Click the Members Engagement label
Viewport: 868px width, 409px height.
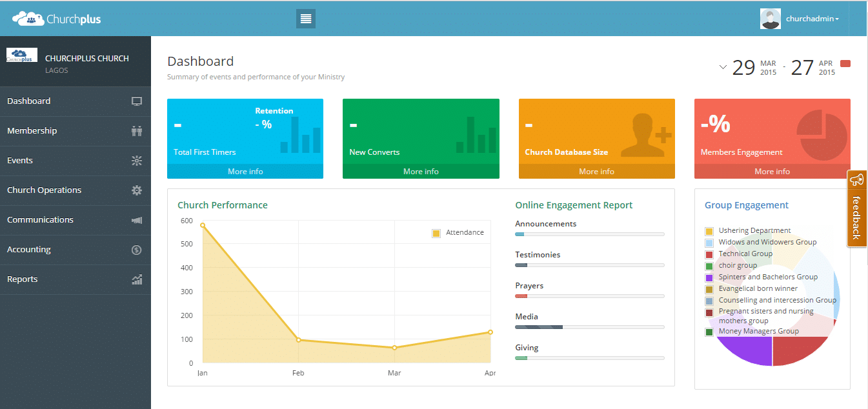tap(742, 152)
